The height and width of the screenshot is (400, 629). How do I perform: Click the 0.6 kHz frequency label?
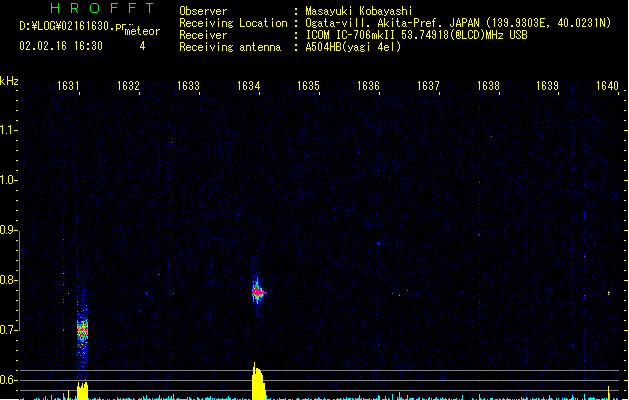click(x=8, y=380)
